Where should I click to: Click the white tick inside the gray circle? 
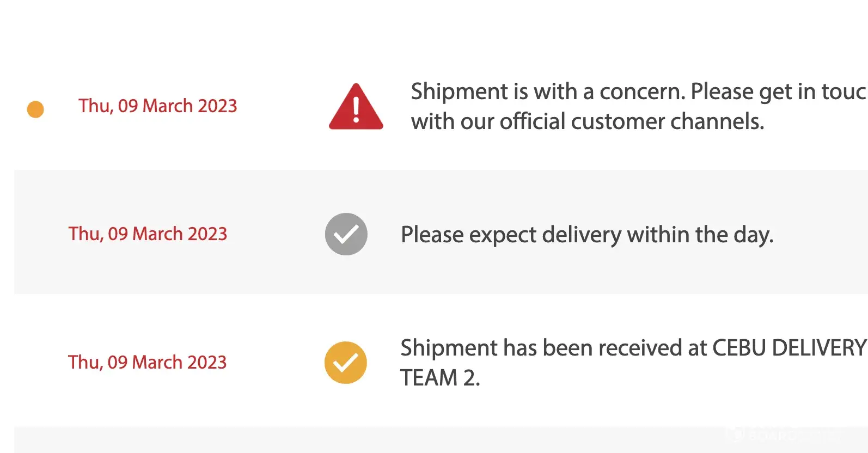(346, 235)
